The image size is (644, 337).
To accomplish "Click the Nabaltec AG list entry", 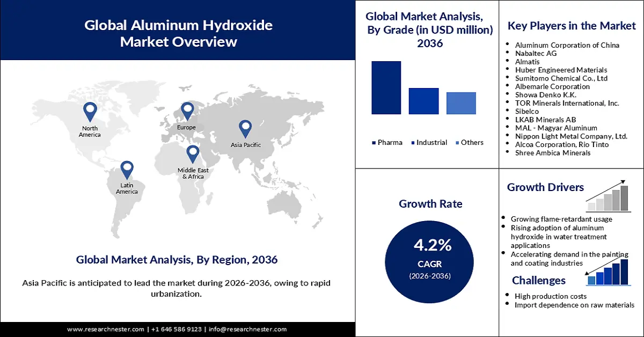I will (537, 53).
